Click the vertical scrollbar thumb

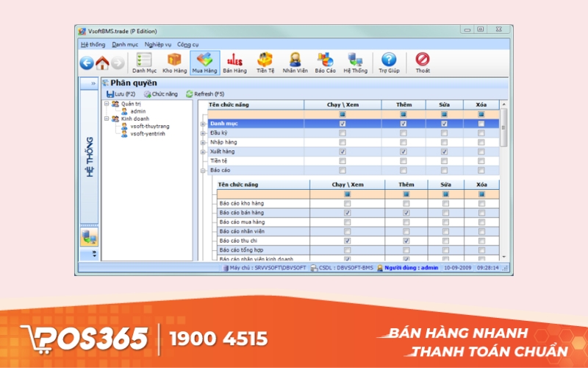pos(503,127)
